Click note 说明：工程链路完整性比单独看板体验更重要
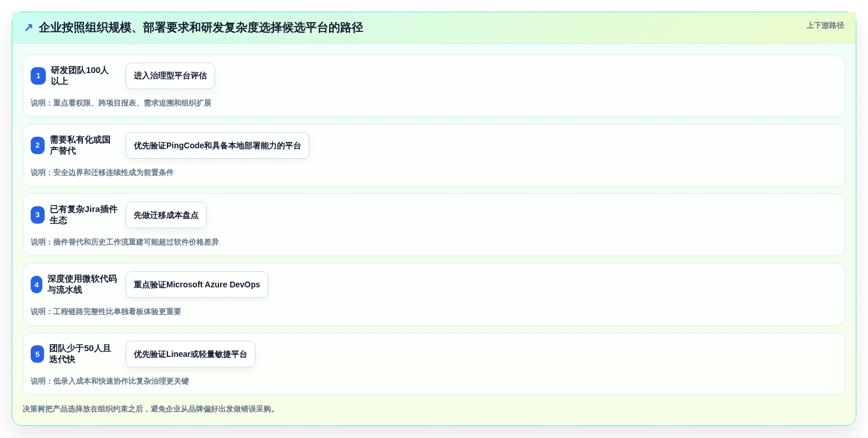 click(x=106, y=312)
